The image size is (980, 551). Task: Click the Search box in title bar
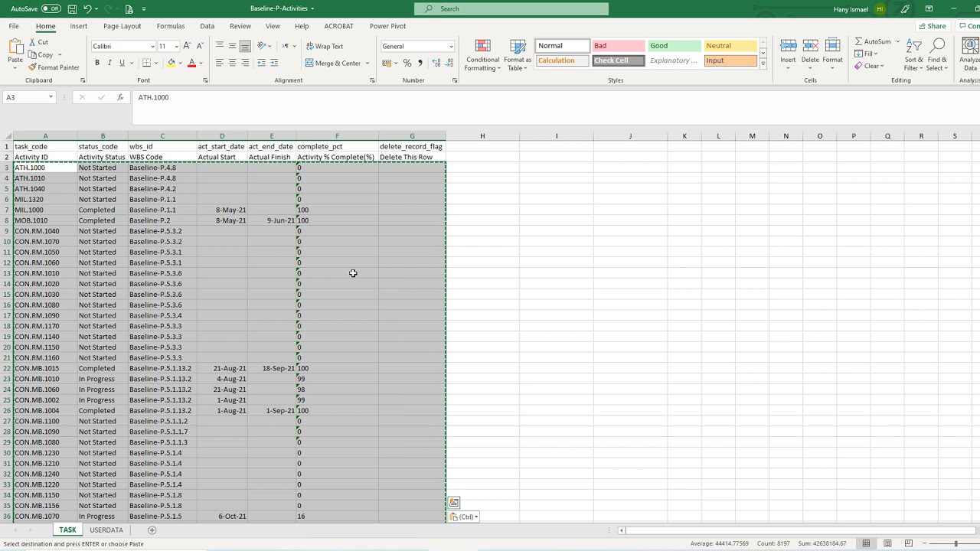click(511, 8)
